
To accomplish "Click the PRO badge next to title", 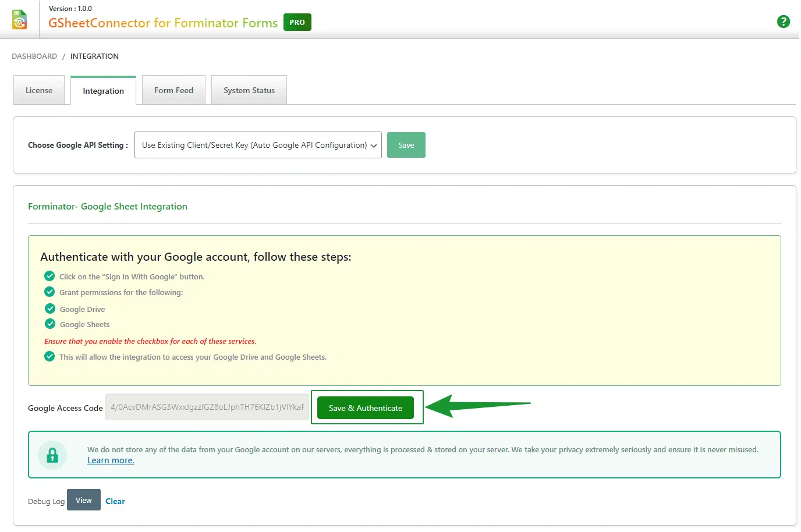I will point(297,22).
